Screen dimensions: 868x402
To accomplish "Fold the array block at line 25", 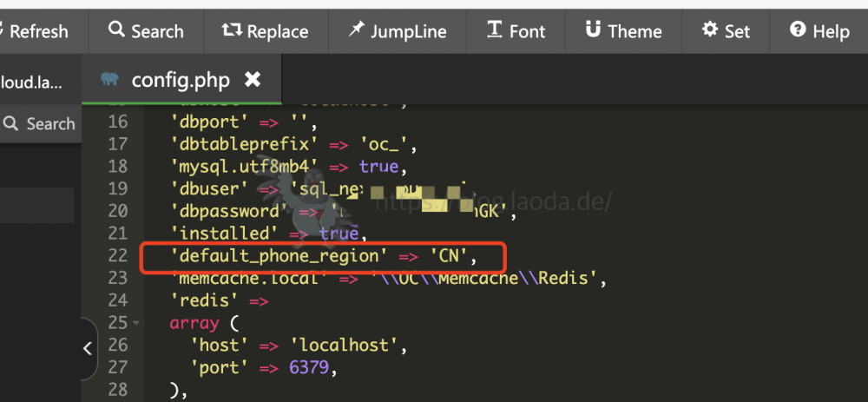I will click(137, 324).
